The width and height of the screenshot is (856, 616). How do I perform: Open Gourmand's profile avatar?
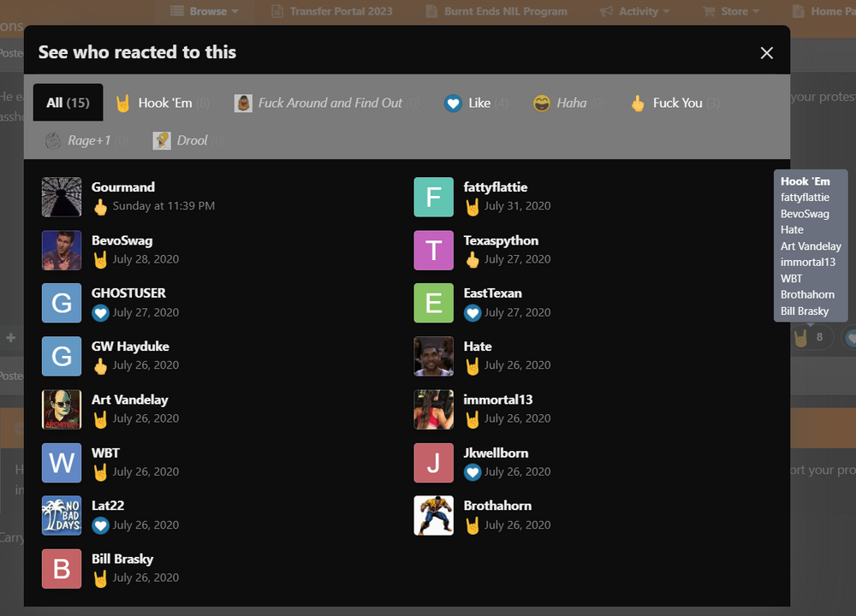[x=62, y=197]
